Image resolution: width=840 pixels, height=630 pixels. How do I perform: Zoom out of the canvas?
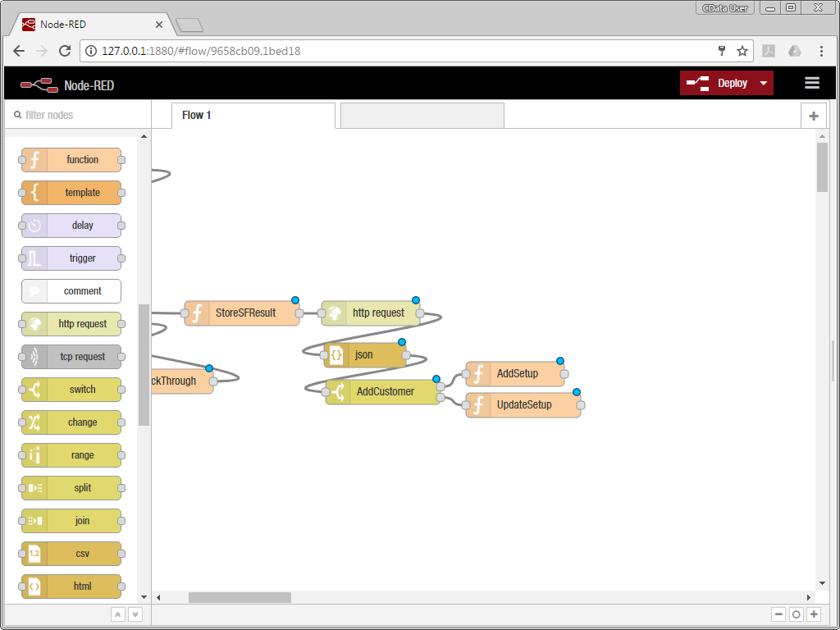[779, 614]
